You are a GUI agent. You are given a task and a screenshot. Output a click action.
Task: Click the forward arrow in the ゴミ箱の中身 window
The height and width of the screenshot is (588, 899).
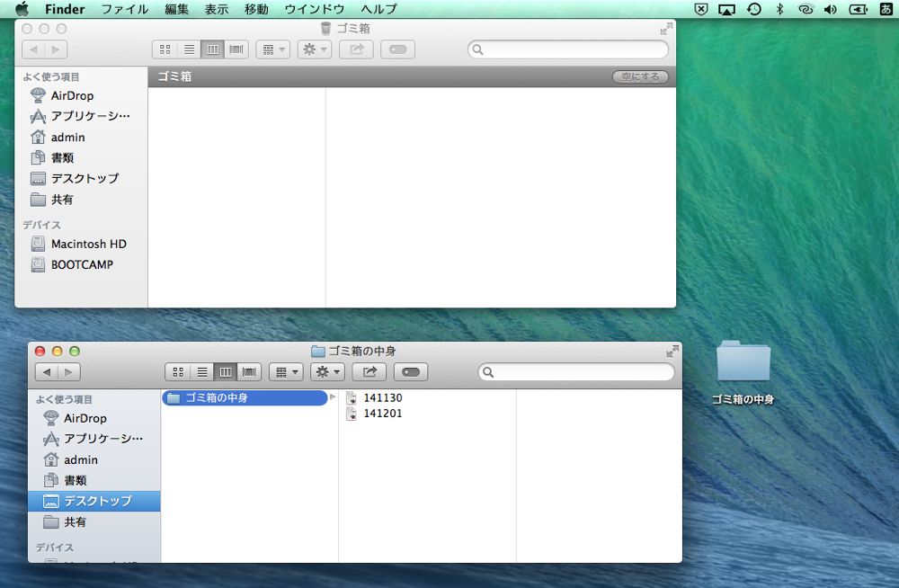coord(69,371)
